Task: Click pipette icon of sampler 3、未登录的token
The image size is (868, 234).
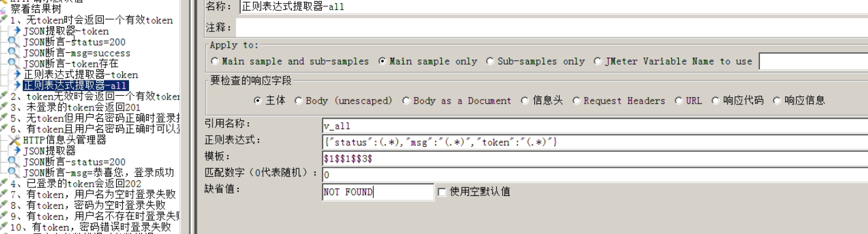Action: click(4, 107)
